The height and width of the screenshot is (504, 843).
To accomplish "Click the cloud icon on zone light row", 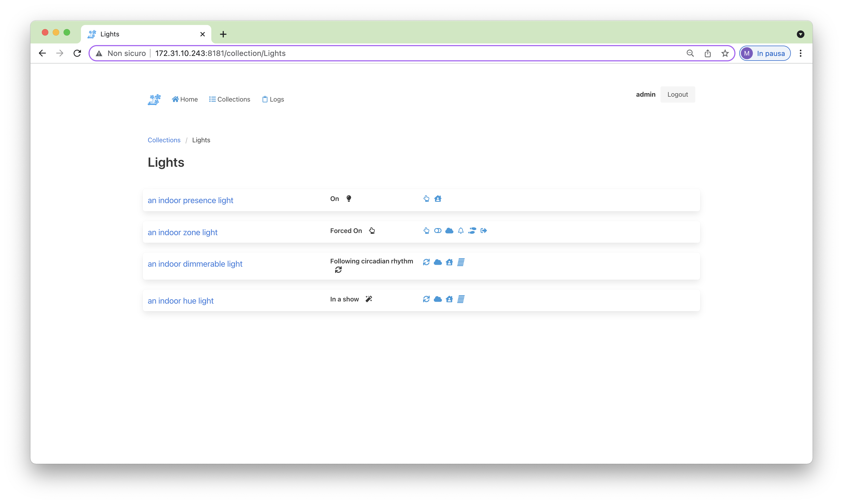I will [x=449, y=231].
